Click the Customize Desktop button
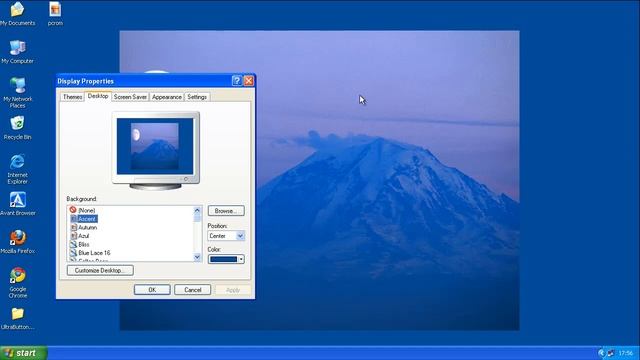 pos(100,270)
